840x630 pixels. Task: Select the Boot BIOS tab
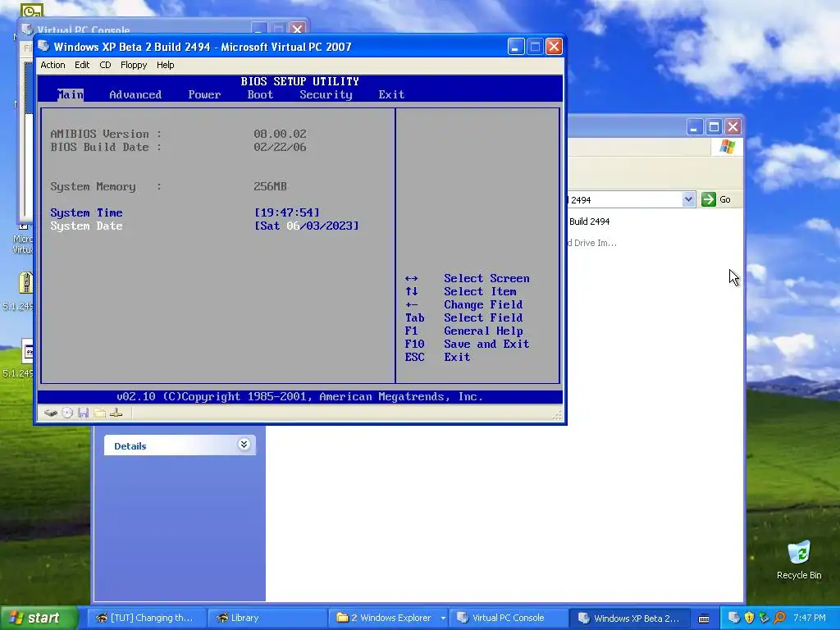260,95
